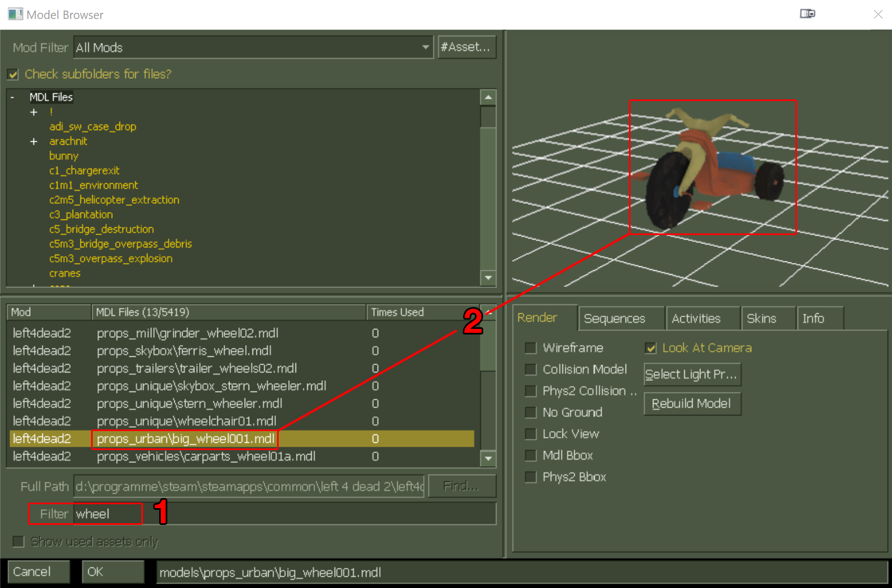Enable the No Ground option
This screenshot has height=588, width=892.
point(531,413)
